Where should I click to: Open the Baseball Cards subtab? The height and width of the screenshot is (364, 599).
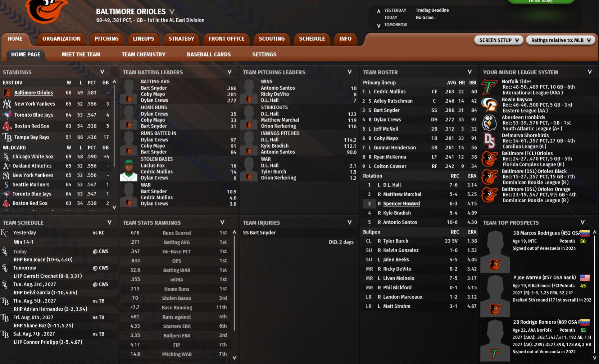point(209,55)
